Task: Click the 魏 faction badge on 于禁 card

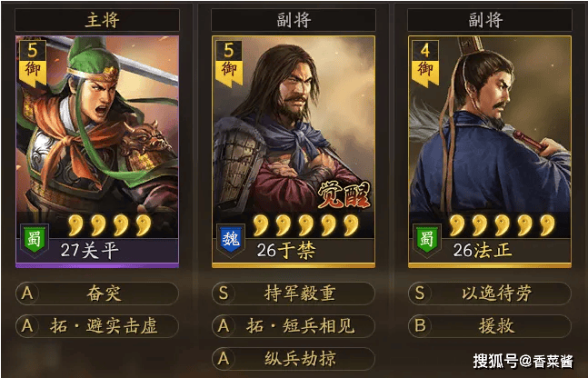Action: point(231,240)
